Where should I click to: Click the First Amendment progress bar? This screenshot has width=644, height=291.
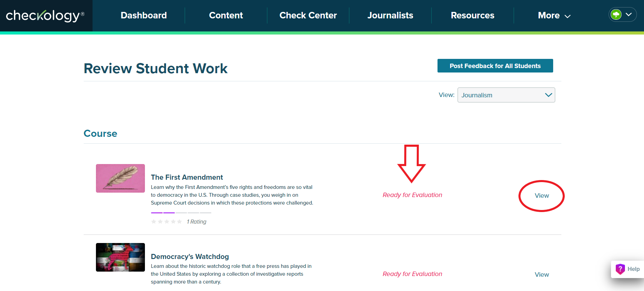pyautogui.click(x=181, y=213)
